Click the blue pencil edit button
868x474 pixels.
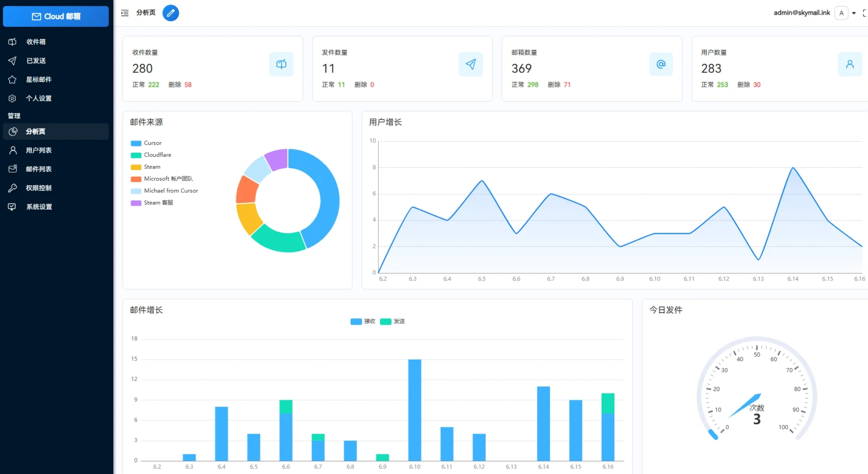171,13
